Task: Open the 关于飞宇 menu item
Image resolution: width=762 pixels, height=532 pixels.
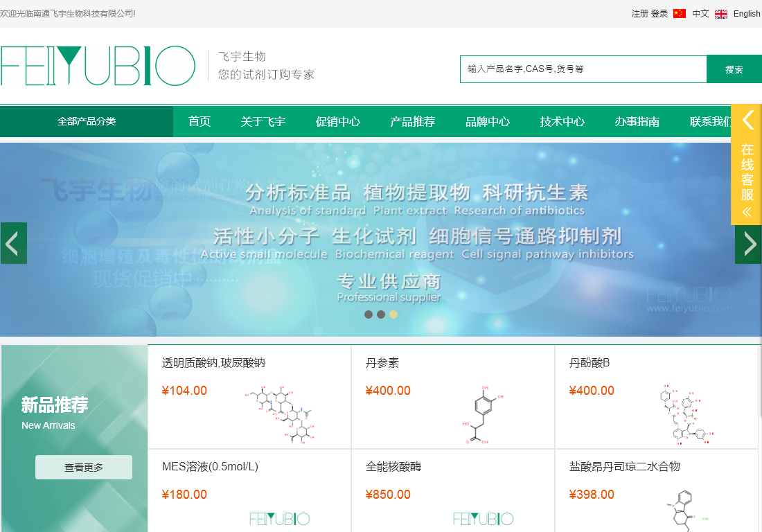Action: coord(263,121)
